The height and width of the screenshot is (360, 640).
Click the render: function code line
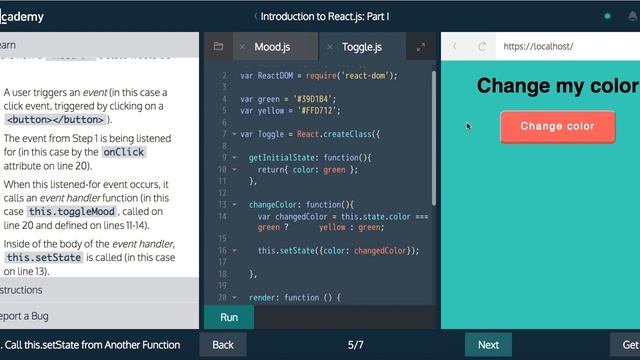(295, 298)
